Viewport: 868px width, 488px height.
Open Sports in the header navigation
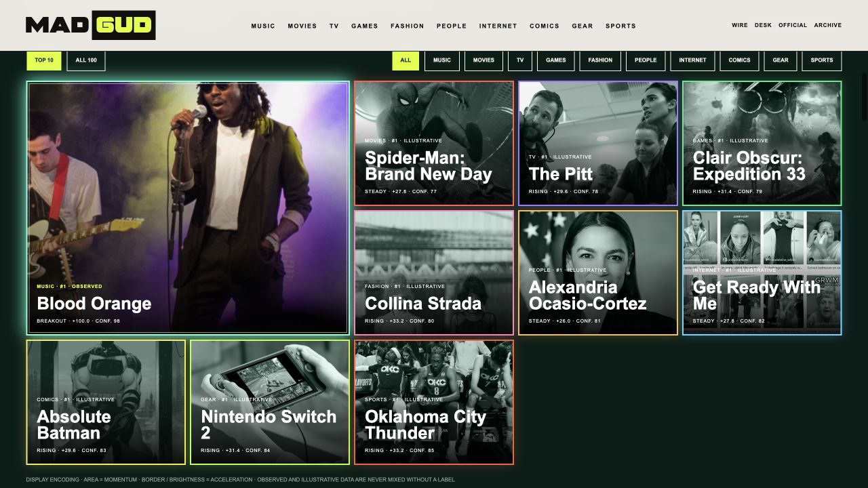coord(620,26)
